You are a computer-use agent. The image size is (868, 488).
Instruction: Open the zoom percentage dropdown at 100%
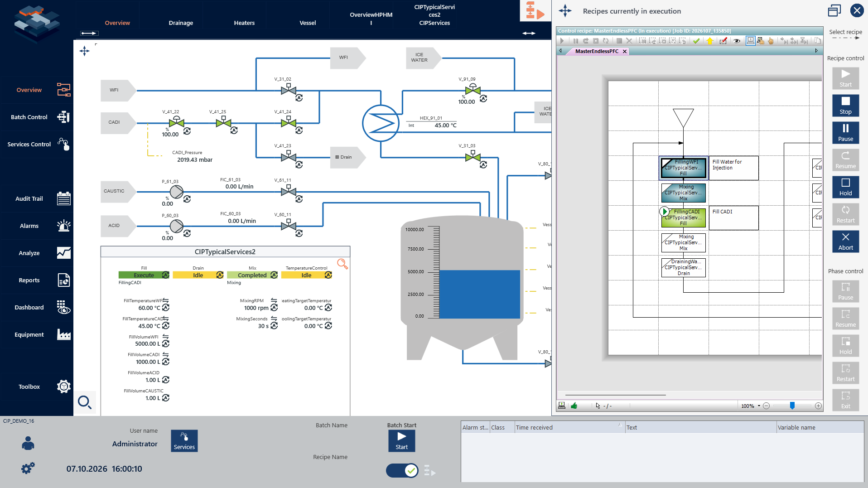coord(759,406)
